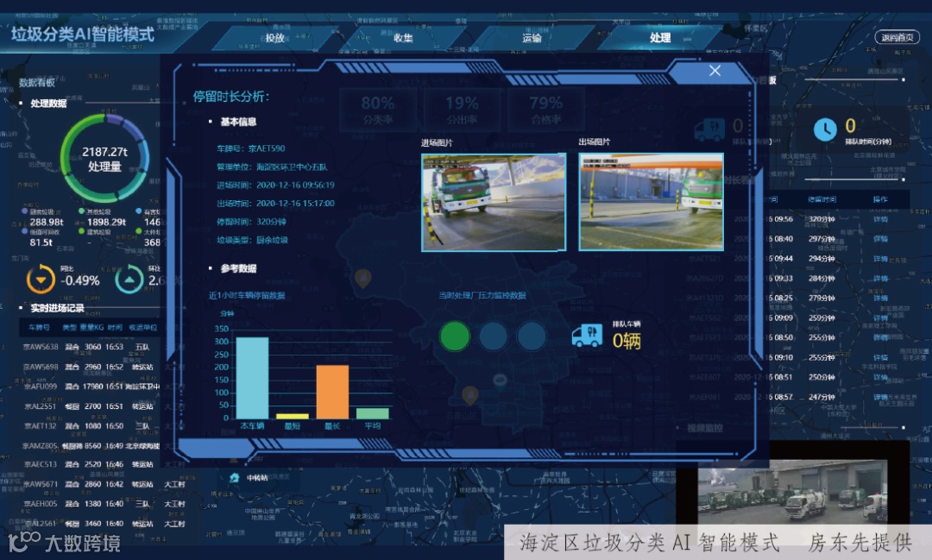Image resolution: width=932 pixels, height=560 pixels.
Task: Open the video monitoring yard thumbnail
Action: pos(792,491)
